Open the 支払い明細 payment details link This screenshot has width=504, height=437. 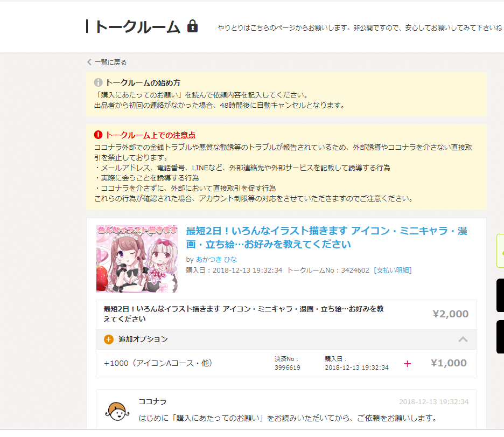[x=393, y=270]
